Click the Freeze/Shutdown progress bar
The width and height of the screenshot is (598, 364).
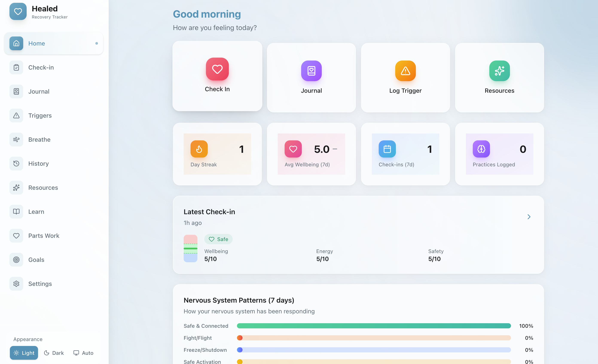click(374, 350)
